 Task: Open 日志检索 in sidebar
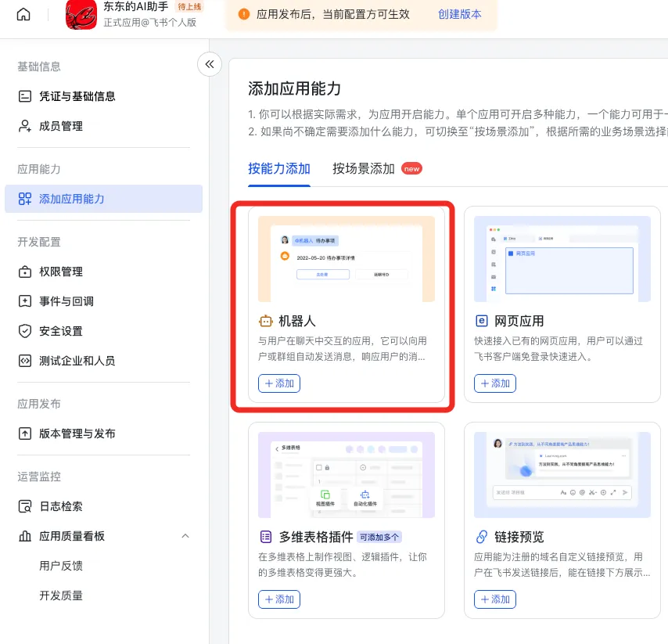[103, 506]
